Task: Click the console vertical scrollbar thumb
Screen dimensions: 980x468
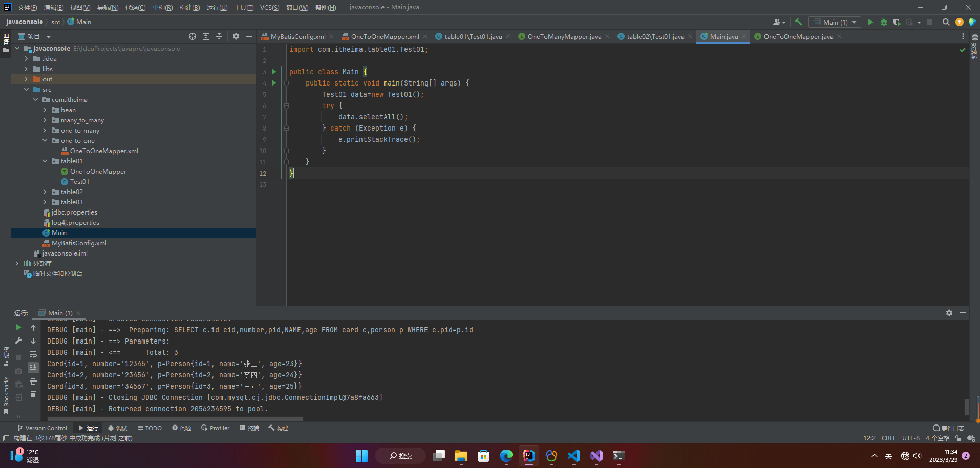Action: coord(966,407)
